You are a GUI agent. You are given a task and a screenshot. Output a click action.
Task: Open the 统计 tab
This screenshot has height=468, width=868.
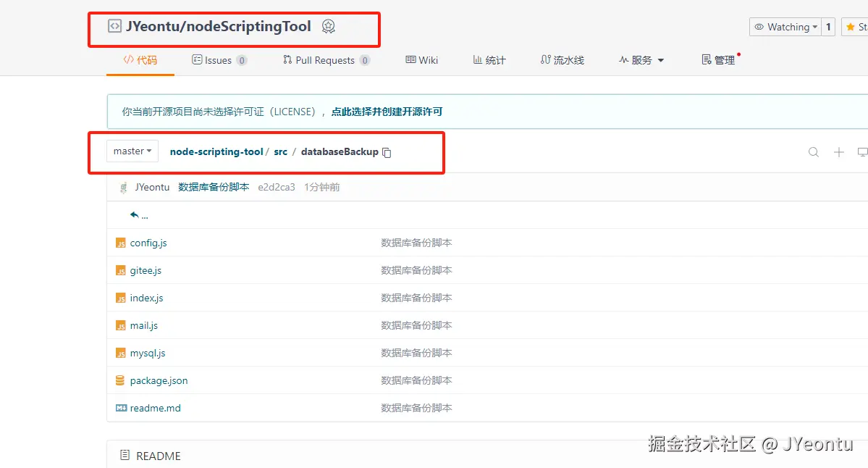pyautogui.click(x=489, y=60)
